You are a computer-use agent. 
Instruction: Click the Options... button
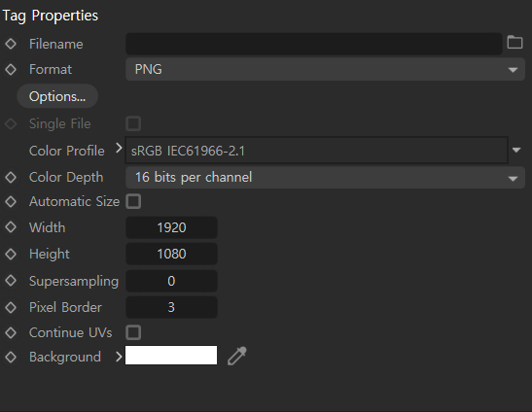pos(57,96)
